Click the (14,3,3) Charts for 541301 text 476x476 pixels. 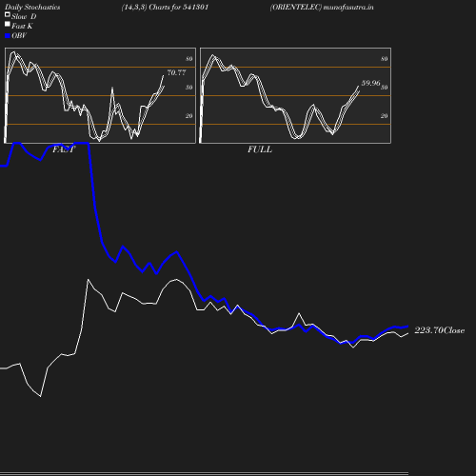[165, 7]
